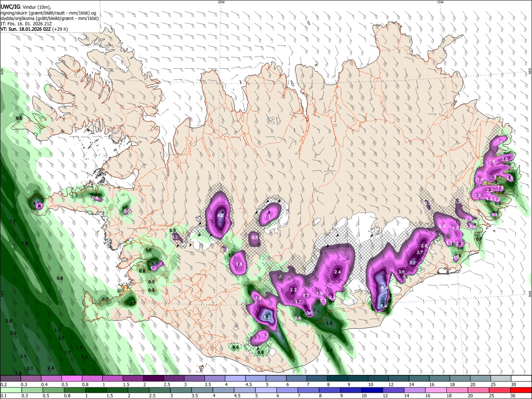Click the 'slydda/snjókoma' legend description line
The image size is (532, 399).
pyautogui.click(x=49, y=18)
